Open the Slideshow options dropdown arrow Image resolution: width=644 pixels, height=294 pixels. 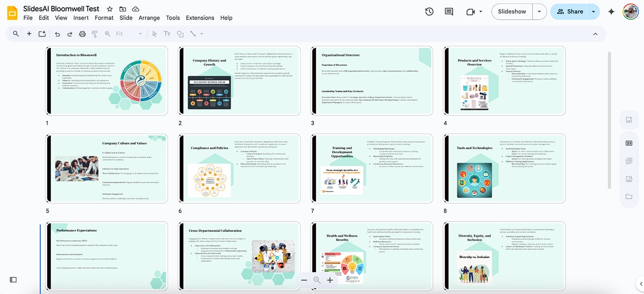point(539,11)
